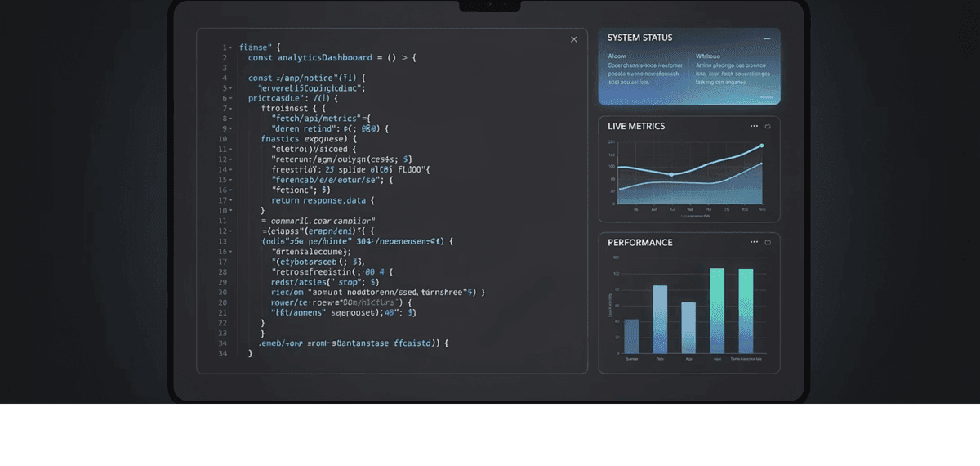Click the last line ".emeb/" code text
This screenshot has width=980, height=466.
pos(354,343)
